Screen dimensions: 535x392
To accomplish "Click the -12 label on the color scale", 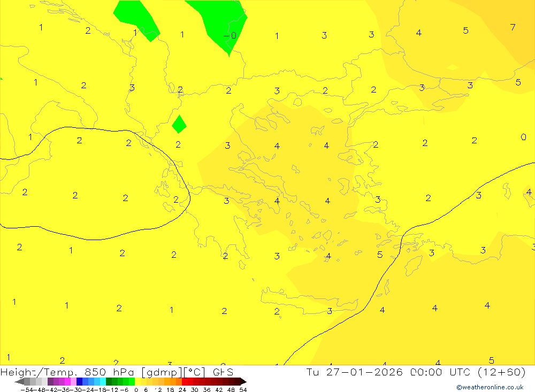I will point(112,390).
